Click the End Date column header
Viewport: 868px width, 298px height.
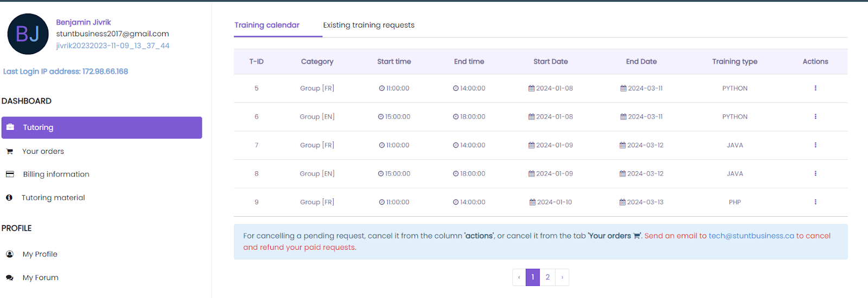pos(641,61)
